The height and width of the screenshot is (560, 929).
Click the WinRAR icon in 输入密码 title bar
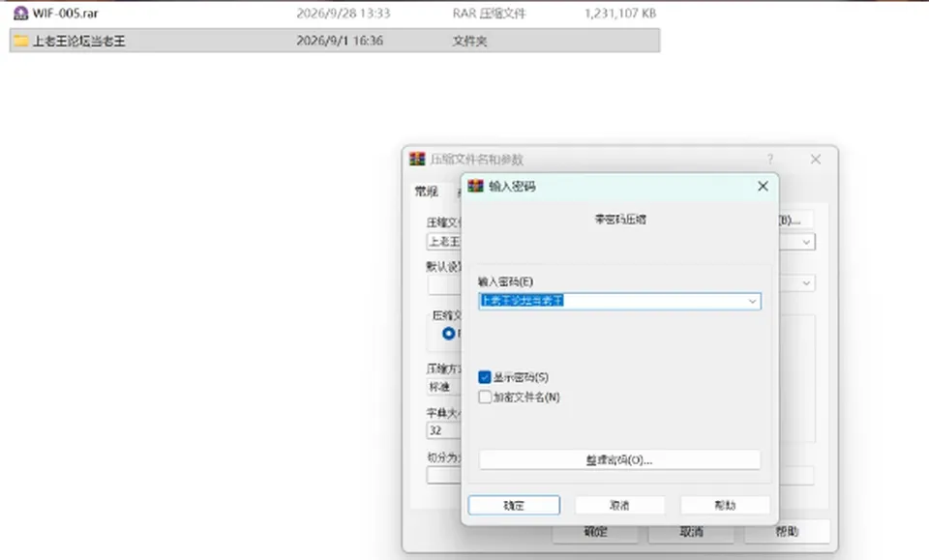point(475,186)
